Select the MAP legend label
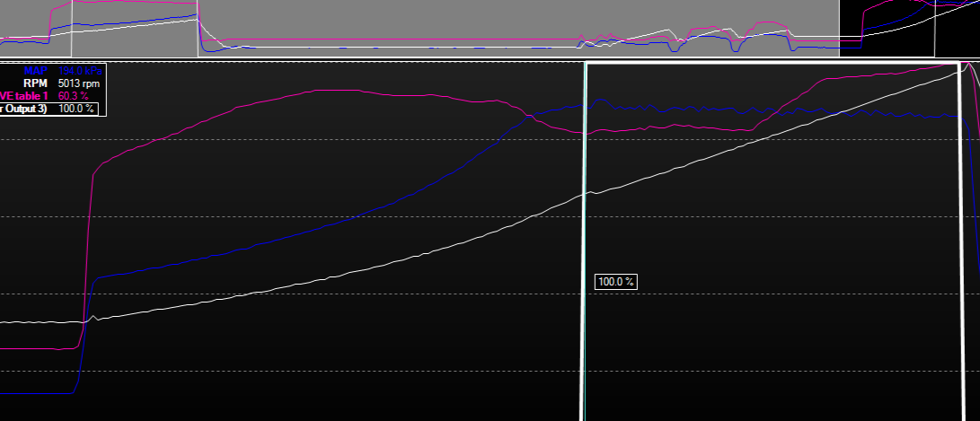 36,71
